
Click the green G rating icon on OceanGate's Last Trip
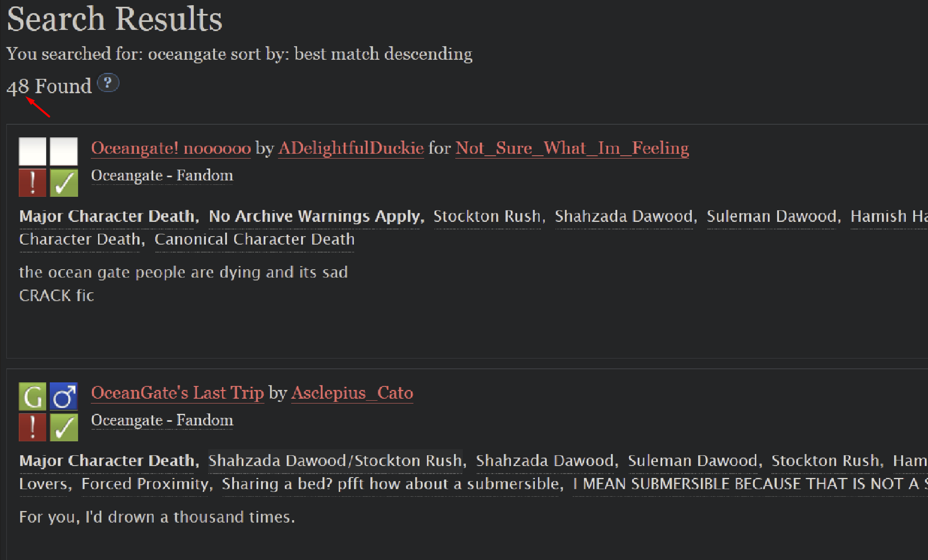point(33,396)
